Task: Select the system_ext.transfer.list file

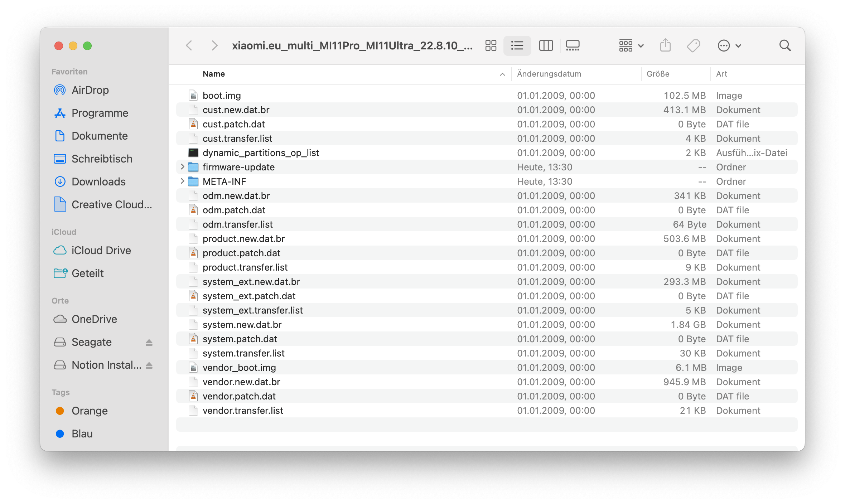Action: coord(487,310)
